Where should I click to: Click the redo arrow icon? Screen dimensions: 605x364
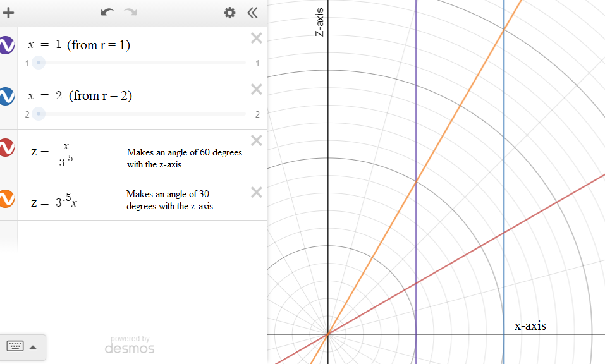click(130, 13)
